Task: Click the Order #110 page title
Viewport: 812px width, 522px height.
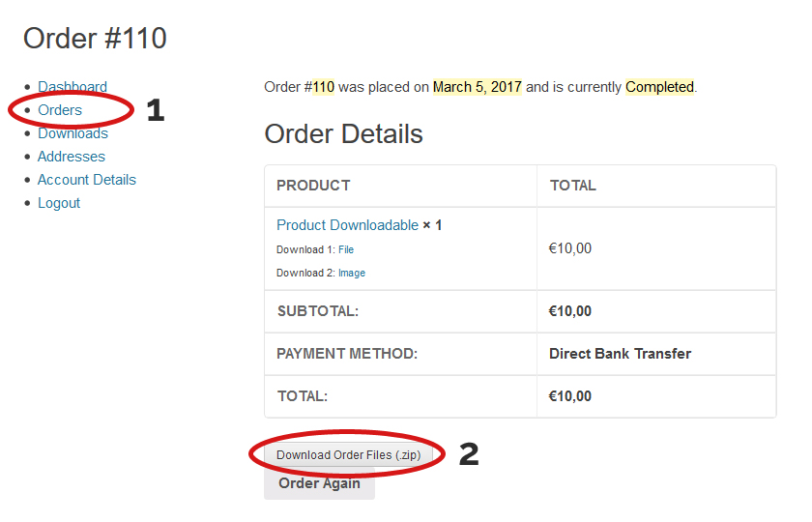Action: pyautogui.click(x=95, y=39)
